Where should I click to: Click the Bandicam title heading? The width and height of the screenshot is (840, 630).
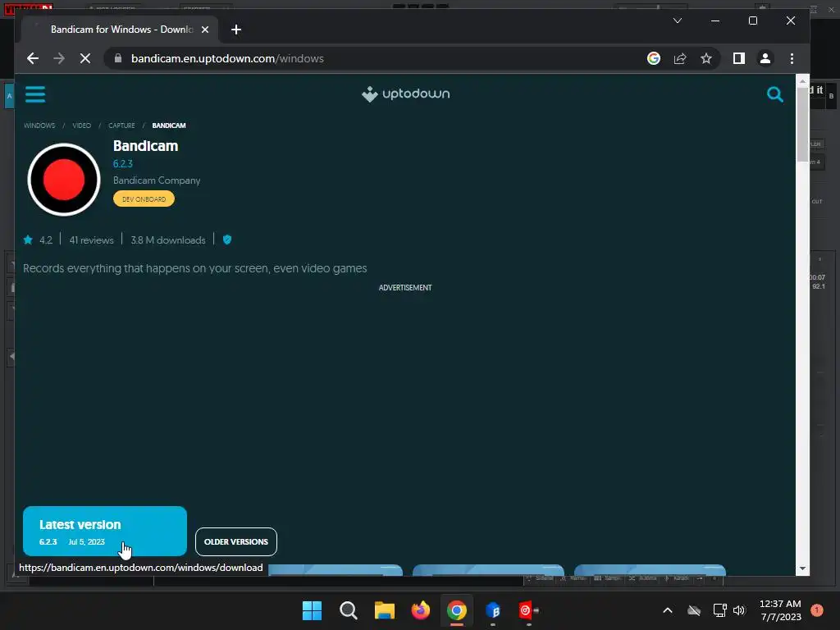point(145,146)
